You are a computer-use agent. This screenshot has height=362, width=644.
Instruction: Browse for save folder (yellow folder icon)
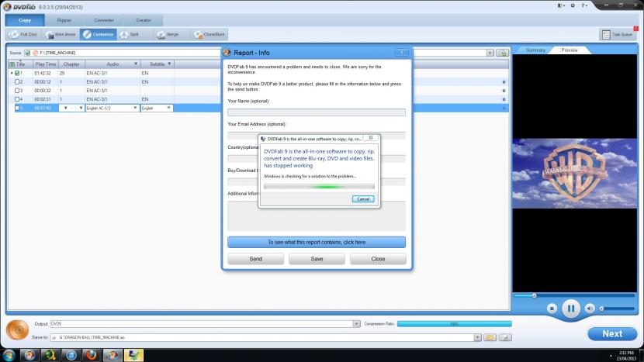tap(490, 337)
